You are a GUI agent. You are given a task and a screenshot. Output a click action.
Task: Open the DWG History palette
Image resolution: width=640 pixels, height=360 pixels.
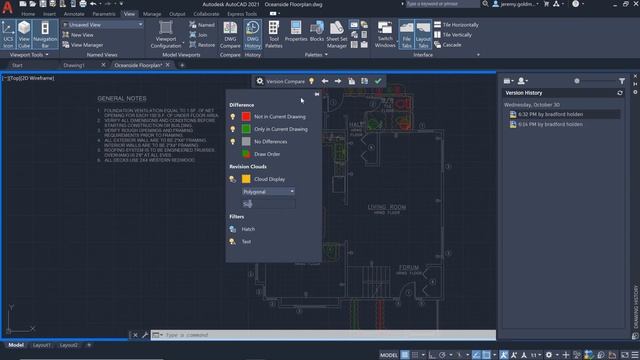click(x=253, y=34)
